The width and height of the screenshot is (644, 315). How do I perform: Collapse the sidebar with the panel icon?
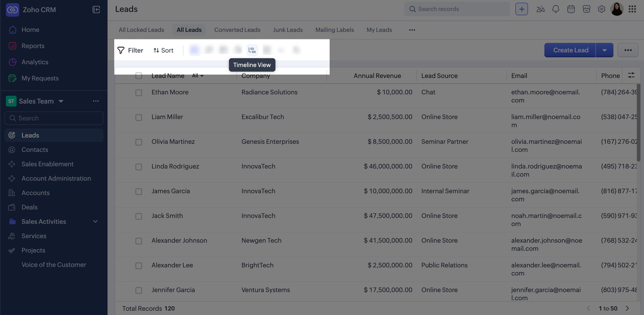[x=96, y=9]
